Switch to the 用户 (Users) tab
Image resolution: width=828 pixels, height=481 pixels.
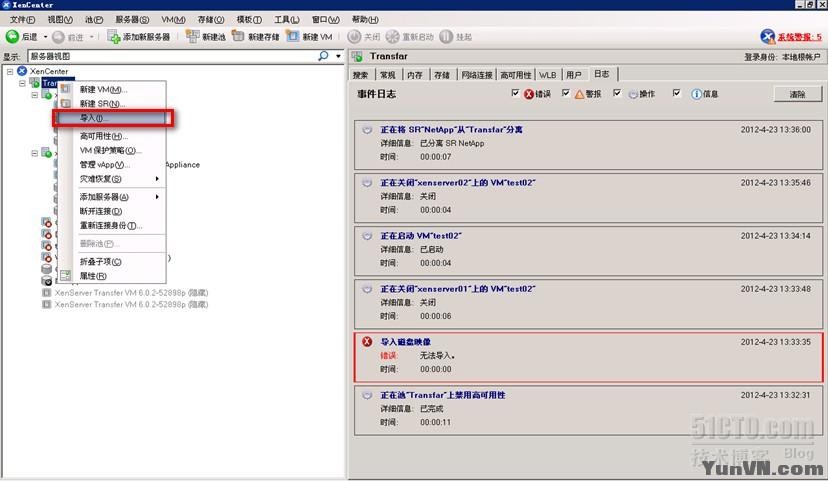[x=574, y=75]
